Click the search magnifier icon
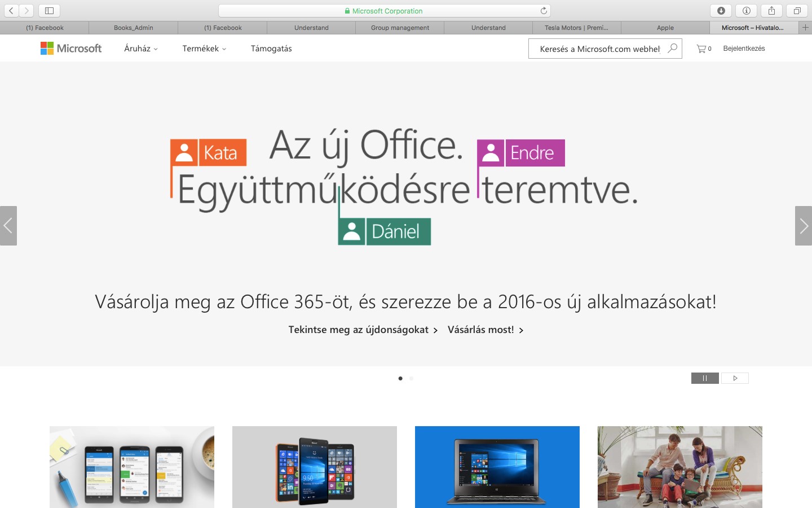 pyautogui.click(x=672, y=49)
